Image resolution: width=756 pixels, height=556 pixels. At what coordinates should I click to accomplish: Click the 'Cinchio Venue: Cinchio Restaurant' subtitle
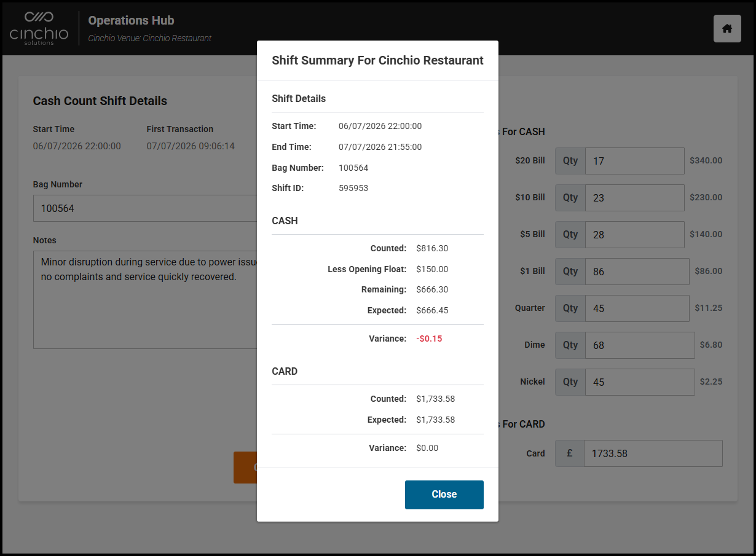pyautogui.click(x=149, y=38)
